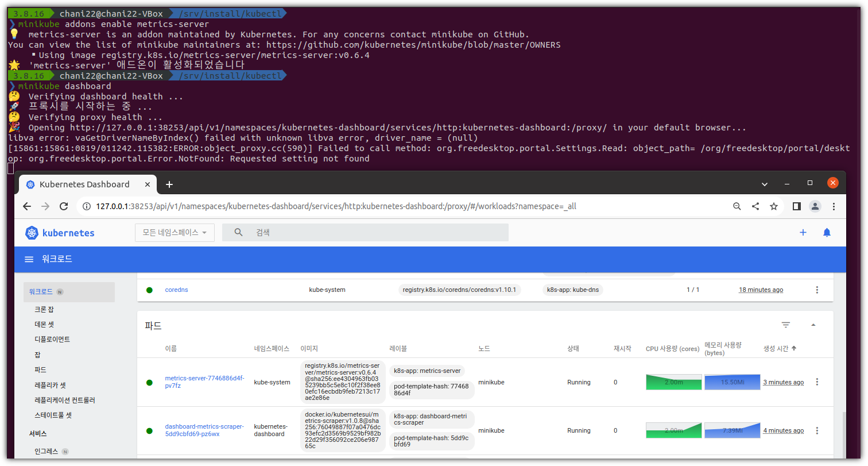Open Replica Sets in the sidebar

(x=50, y=385)
